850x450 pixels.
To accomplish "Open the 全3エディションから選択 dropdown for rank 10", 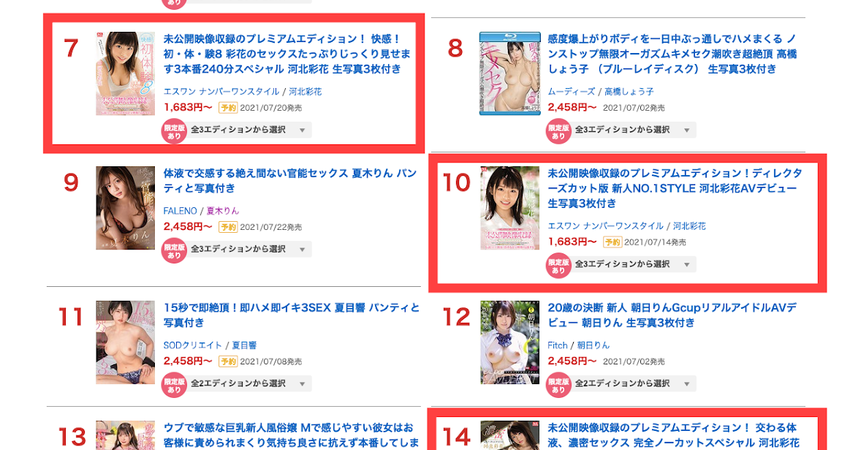I will 634,264.
